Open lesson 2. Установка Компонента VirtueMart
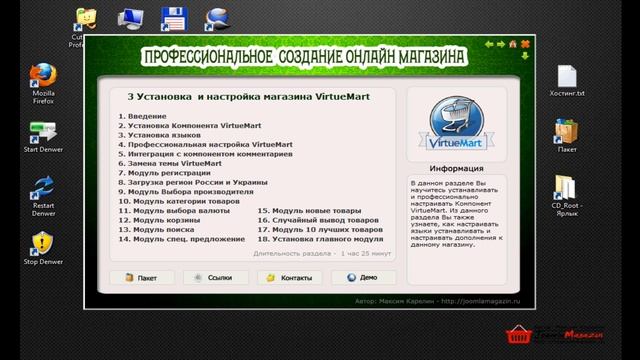640x360 pixels. click(189, 126)
